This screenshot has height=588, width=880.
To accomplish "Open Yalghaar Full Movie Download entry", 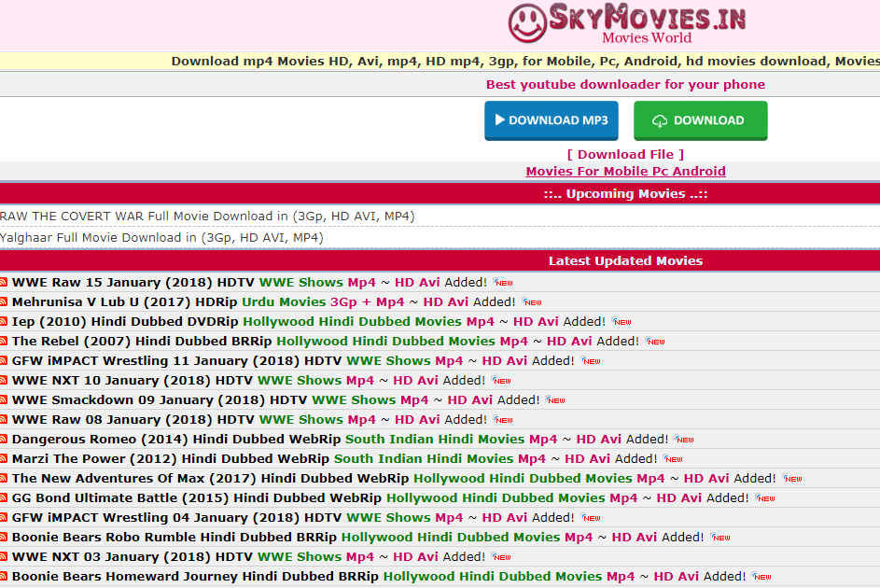I will pyautogui.click(x=161, y=237).
